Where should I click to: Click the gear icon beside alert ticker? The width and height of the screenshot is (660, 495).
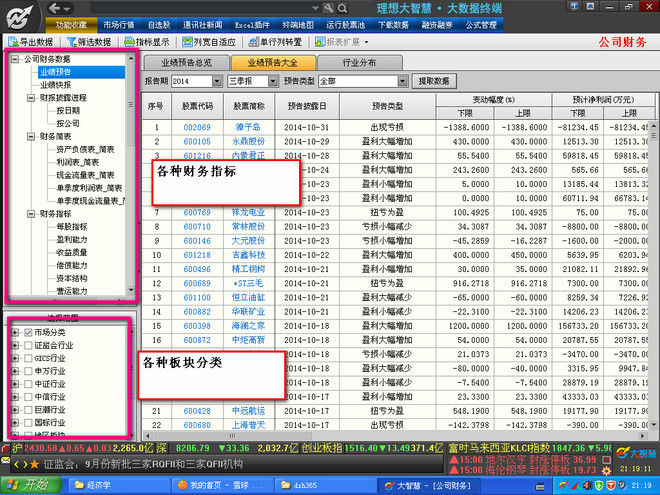tap(606, 470)
